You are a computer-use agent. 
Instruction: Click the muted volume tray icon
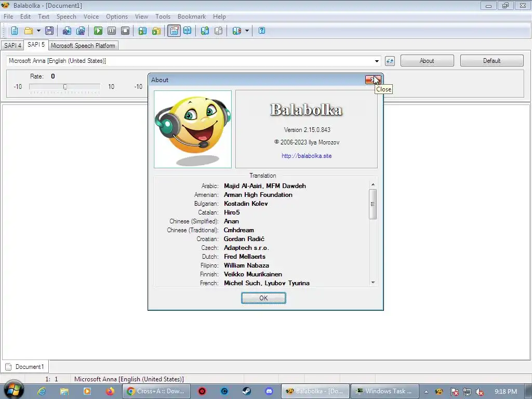coord(480,392)
